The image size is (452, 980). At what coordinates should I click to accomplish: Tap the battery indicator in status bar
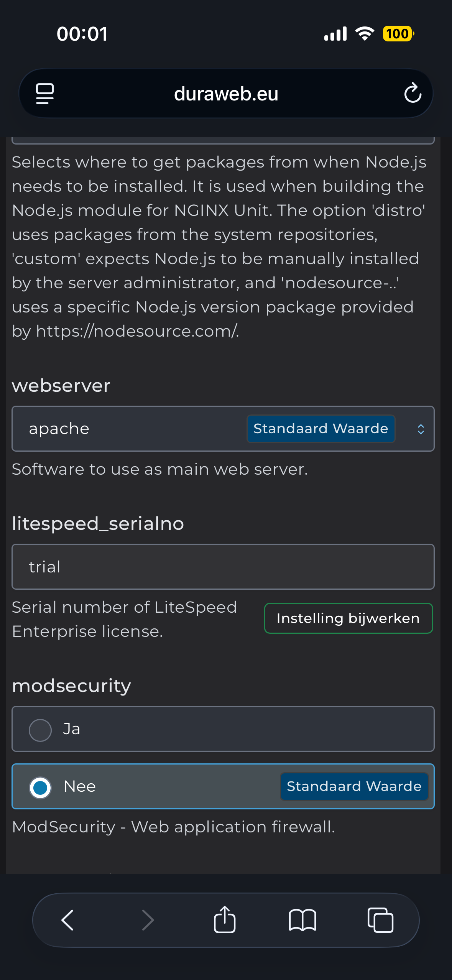tap(398, 34)
